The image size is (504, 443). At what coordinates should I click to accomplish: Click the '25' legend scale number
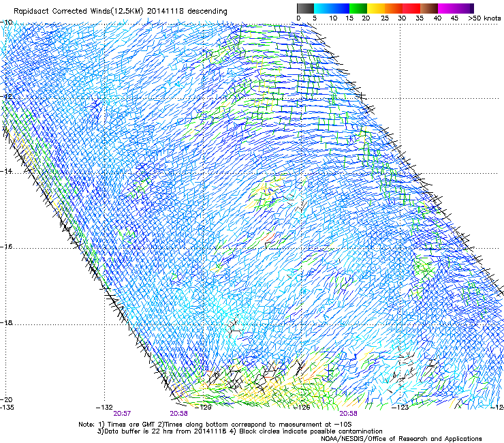coord(385,18)
